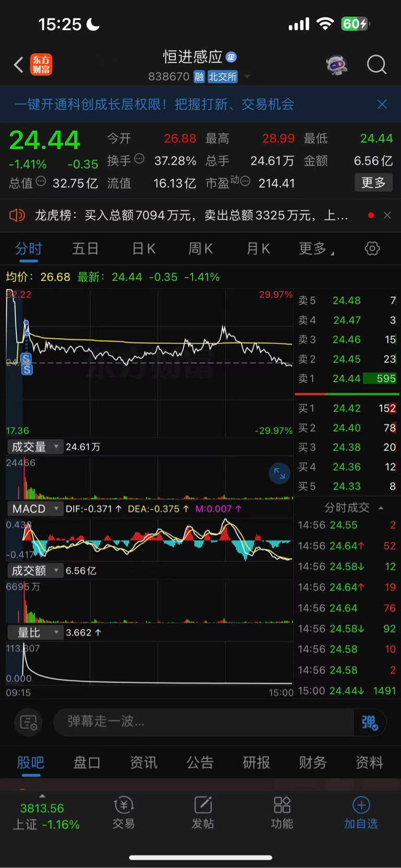
Task: Open the 资料 tab
Action: coord(369,763)
